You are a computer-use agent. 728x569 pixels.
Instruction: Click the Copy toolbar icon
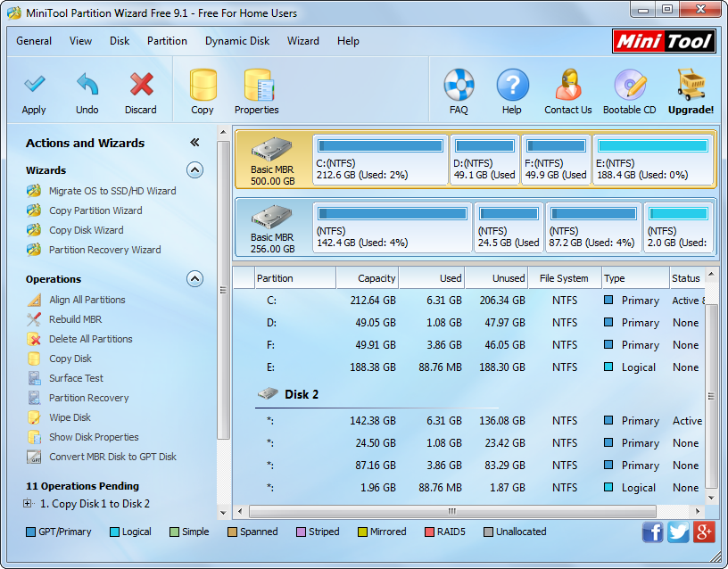coord(203,85)
